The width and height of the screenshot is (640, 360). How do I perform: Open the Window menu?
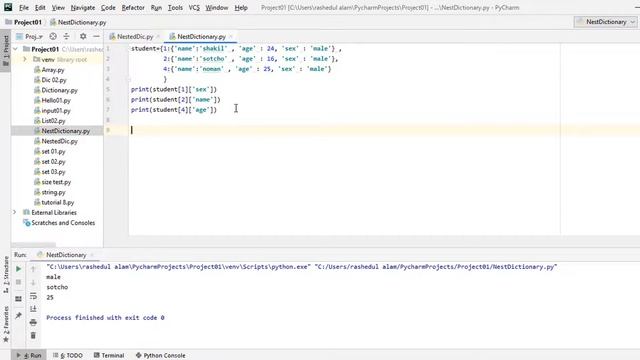click(x=217, y=8)
